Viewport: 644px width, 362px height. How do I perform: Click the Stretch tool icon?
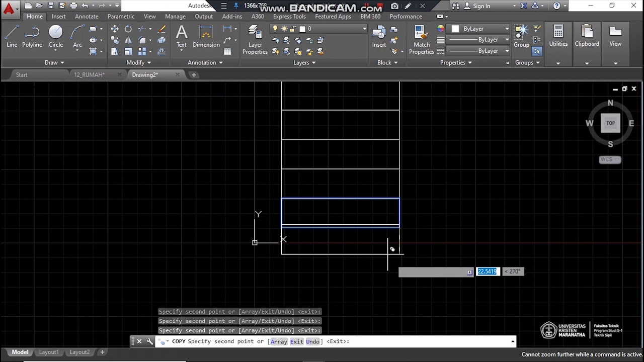[x=115, y=51]
